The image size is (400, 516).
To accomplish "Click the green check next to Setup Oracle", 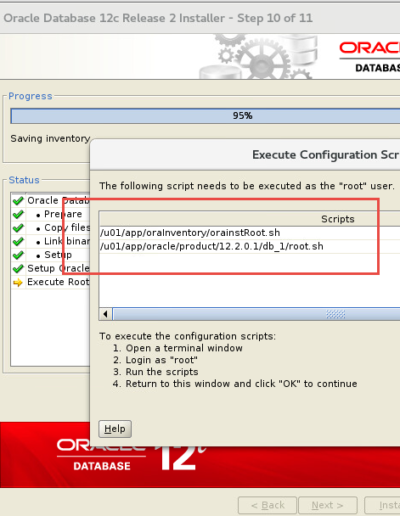I will [x=18, y=268].
